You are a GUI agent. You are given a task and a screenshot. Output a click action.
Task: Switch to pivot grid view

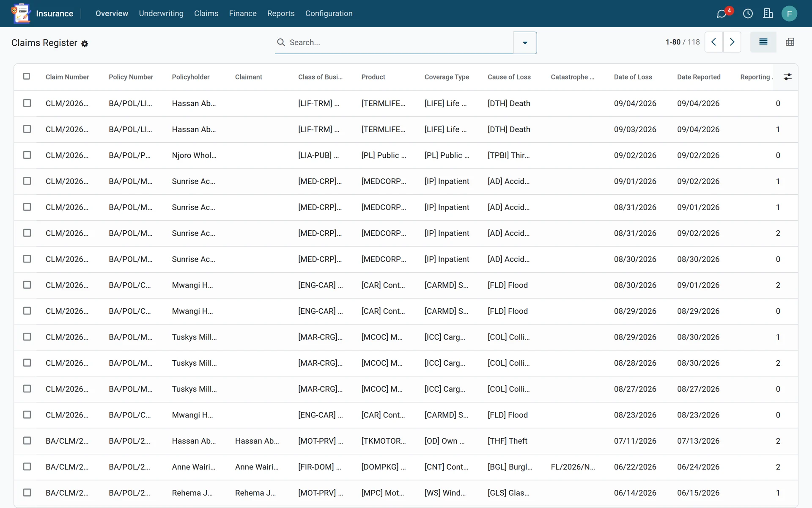point(790,42)
